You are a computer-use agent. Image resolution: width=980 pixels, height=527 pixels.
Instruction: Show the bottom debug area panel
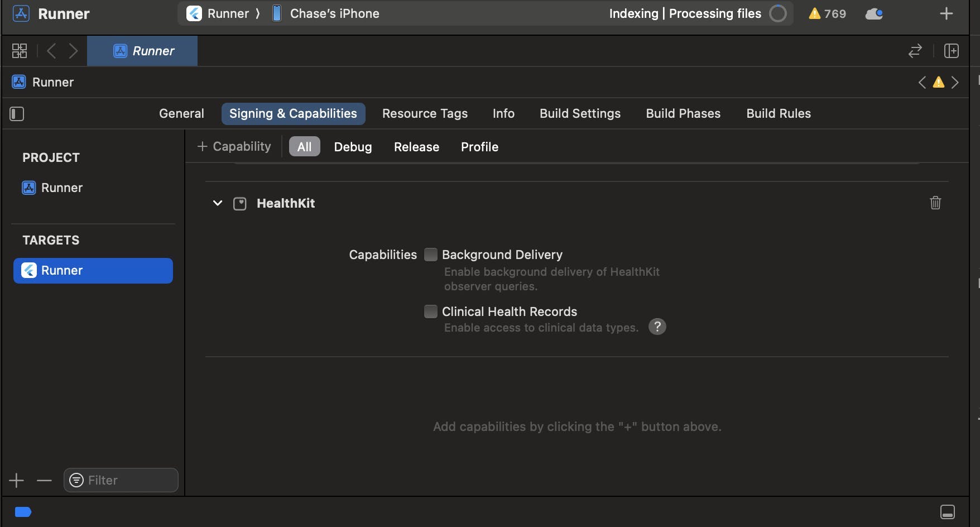tap(947, 512)
